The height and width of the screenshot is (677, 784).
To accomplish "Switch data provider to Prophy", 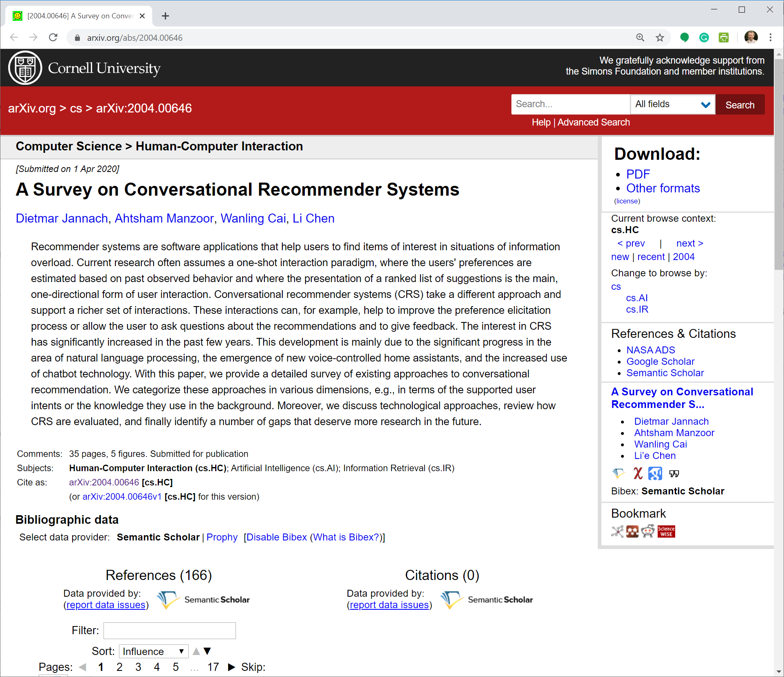I will 222,537.
